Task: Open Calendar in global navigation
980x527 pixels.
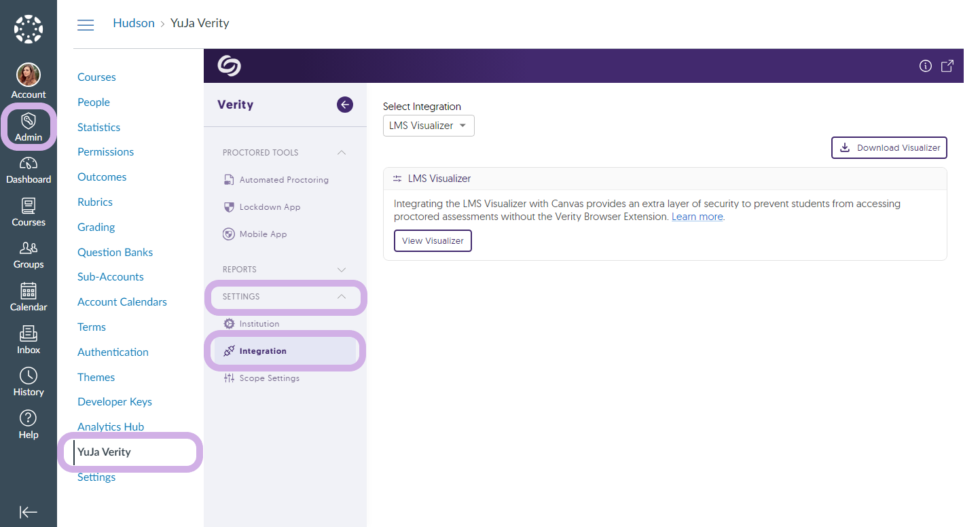Action: coord(29,297)
